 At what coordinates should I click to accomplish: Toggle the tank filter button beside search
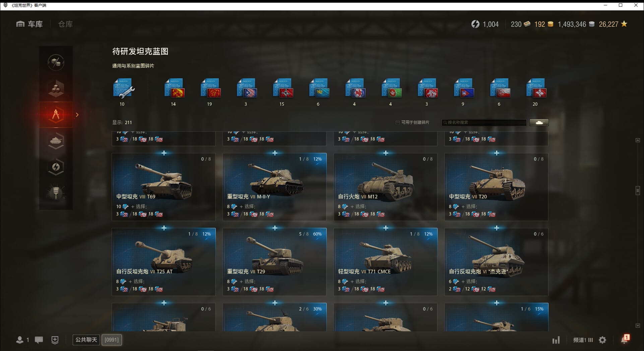coord(539,122)
